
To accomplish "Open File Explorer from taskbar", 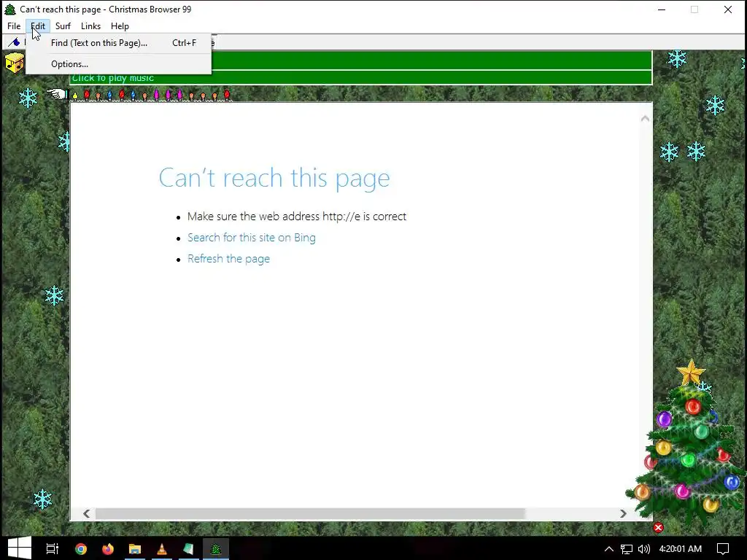I will pos(135,548).
